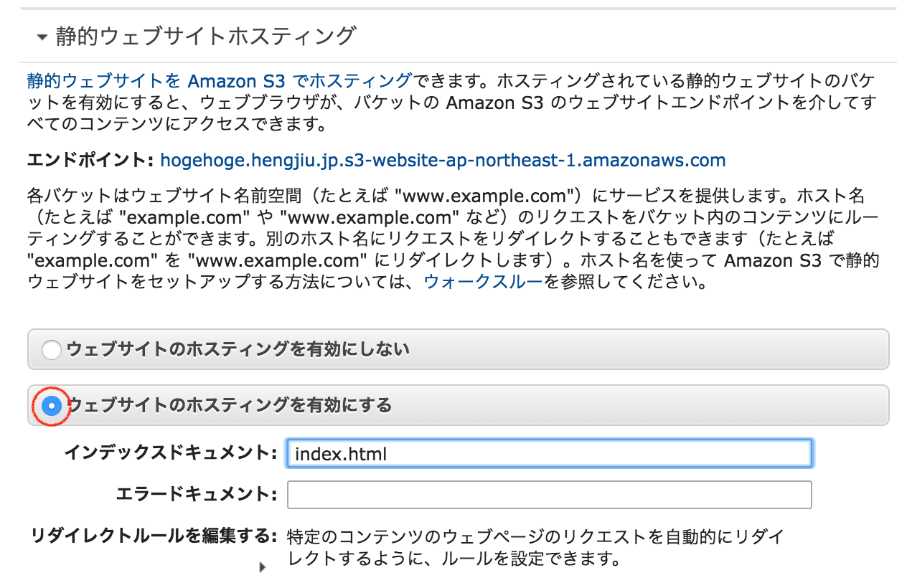Viewport: 907px width, 588px height.
Task: Select the ホスティングを有効にしない radio button
Action: click(52, 350)
